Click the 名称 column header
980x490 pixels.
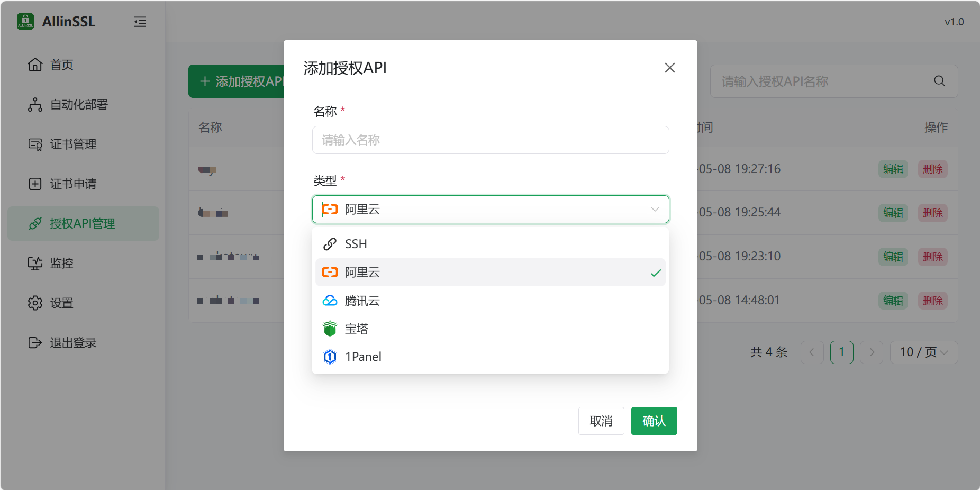(210, 128)
